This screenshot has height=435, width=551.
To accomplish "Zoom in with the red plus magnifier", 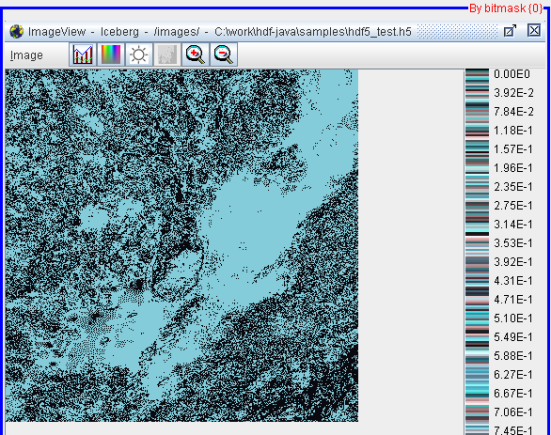I will tap(195, 55).
